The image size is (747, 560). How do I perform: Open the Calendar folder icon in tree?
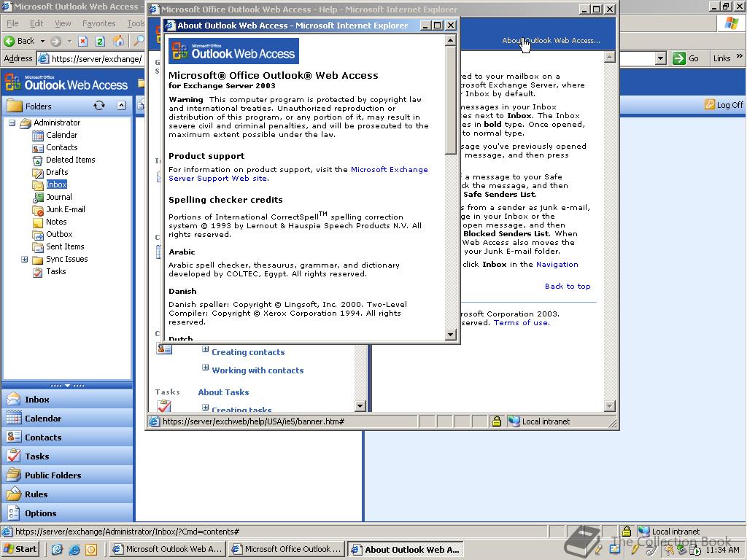(38, 135)
